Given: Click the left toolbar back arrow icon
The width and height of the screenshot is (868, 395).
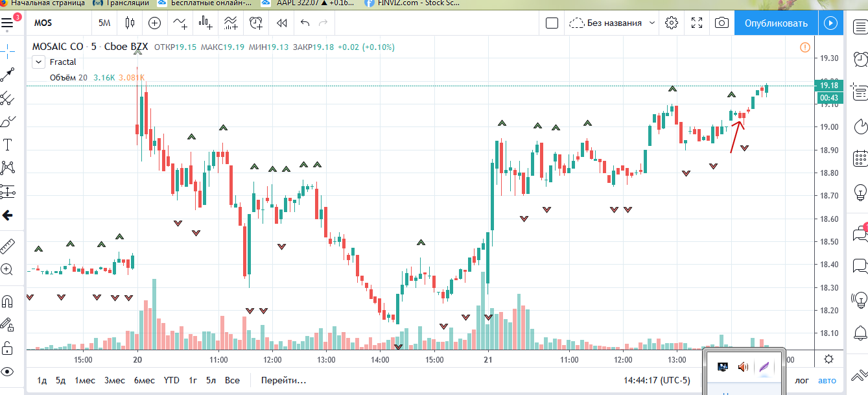Looking at the screenshot, I should tap(7, 215).
